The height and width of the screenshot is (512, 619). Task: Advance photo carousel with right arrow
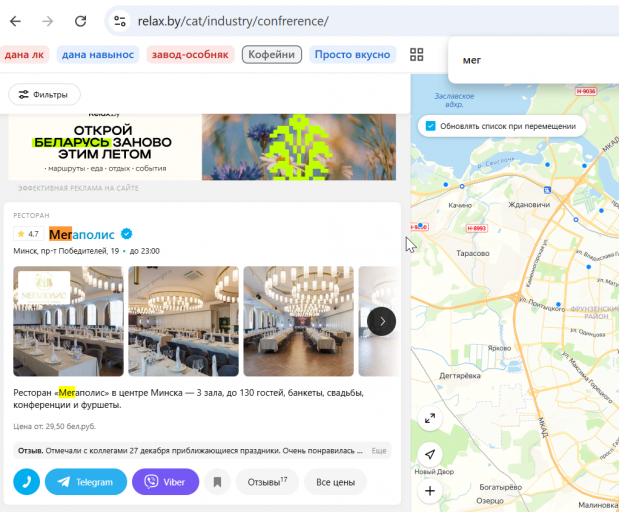pyautogui.click(x=381, y=321)
